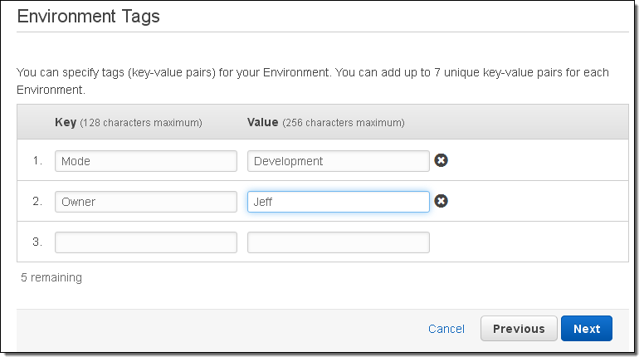Remove the Mode tag with the X icon

point(442,160)
